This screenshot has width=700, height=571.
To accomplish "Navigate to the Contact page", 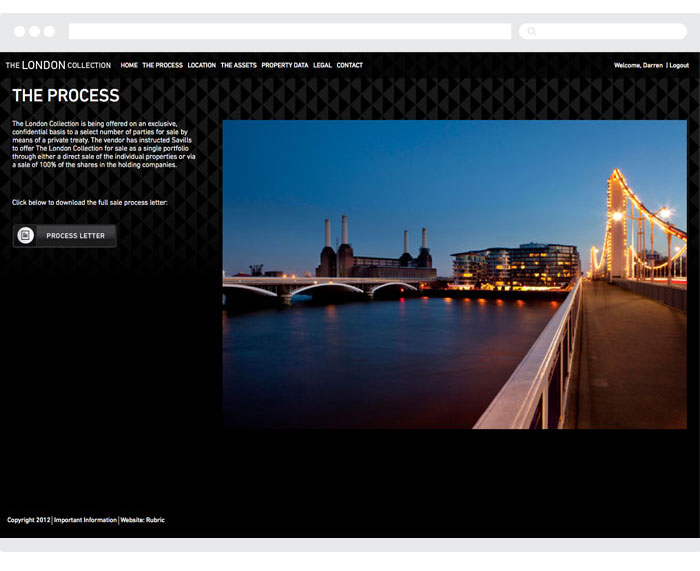I will (x=350, y=65).
